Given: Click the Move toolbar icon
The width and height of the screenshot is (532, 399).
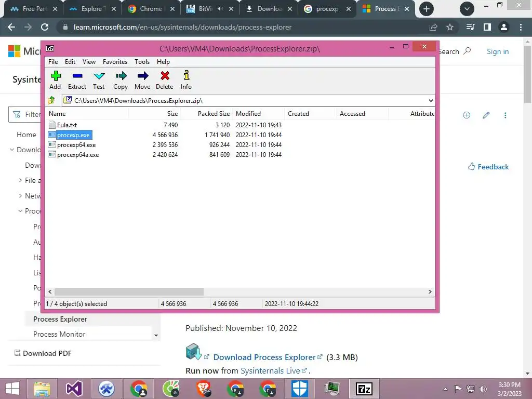Looking at the screenshot, I should [142, 80].
